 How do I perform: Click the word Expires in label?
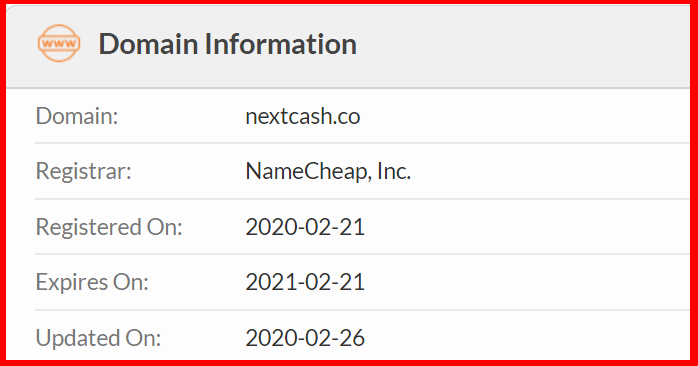71,282
